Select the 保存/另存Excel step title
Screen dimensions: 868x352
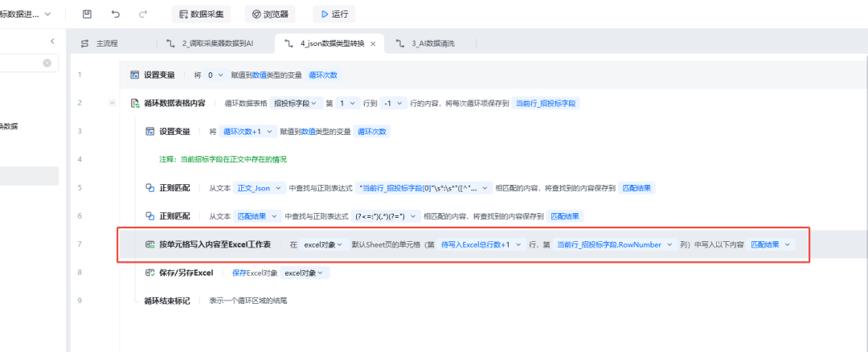186,272
